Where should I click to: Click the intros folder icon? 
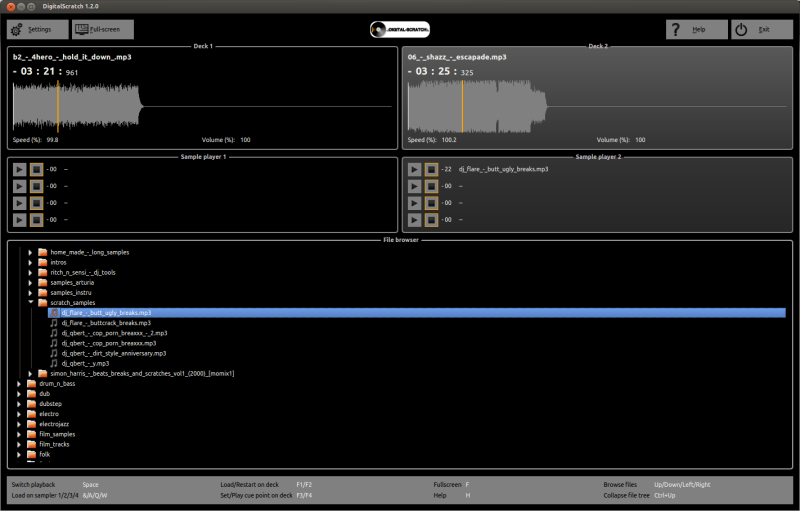[x=43, y=263]
